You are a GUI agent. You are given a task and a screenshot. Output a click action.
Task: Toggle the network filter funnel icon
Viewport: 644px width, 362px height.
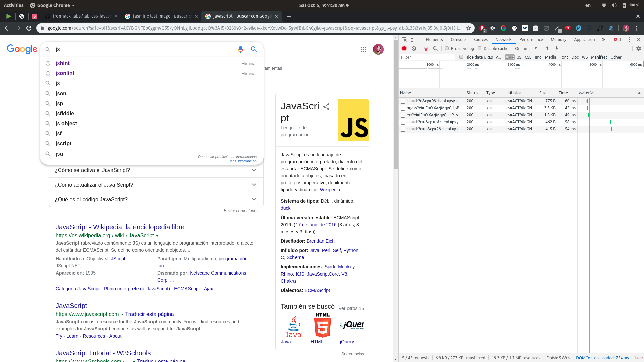point(426,48)
